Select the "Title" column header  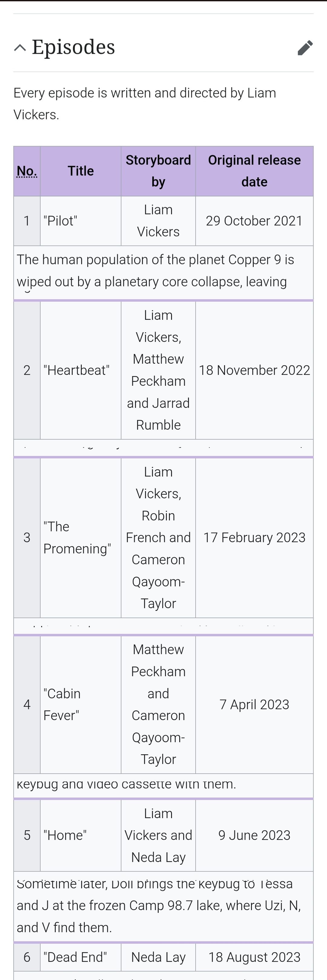click(81, 171)
